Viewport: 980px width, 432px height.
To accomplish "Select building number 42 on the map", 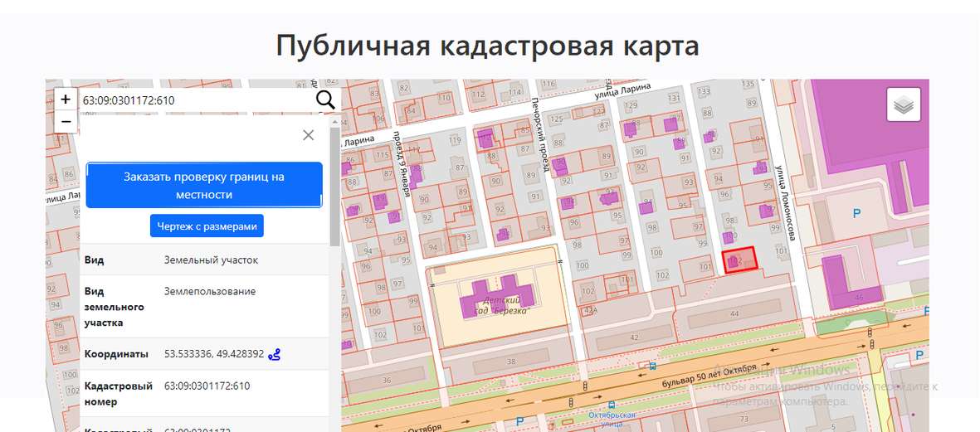I will click(635, 337).
